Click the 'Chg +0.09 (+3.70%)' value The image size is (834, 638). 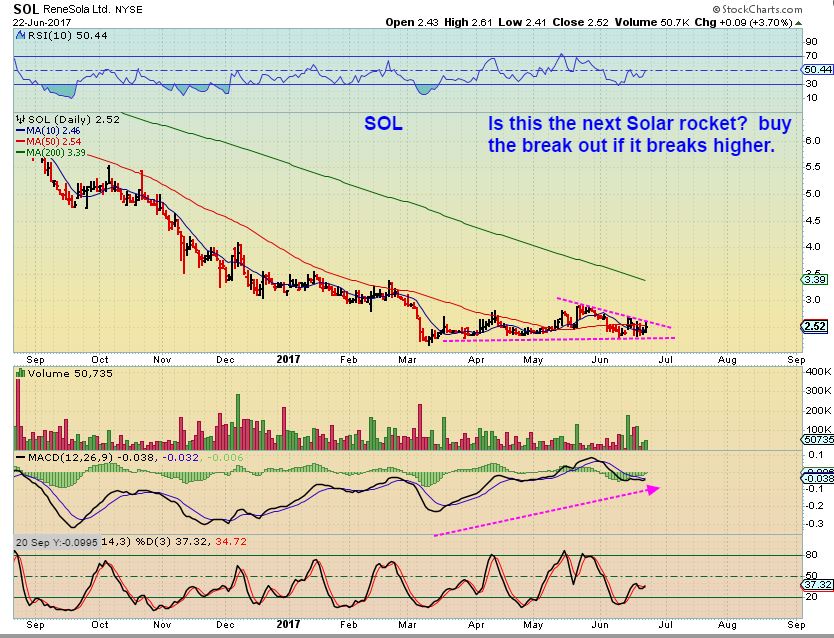pyautogui.click(x=744, y=22)
